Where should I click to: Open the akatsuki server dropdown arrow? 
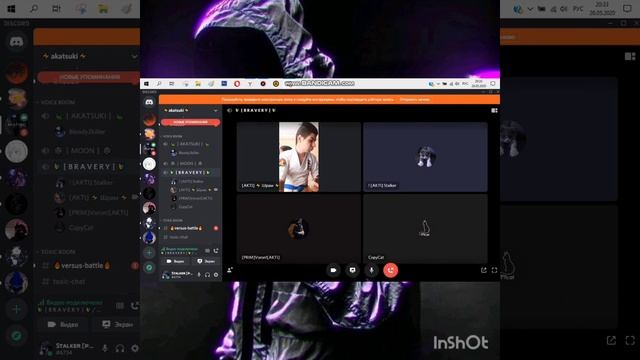tap(216, 110)
